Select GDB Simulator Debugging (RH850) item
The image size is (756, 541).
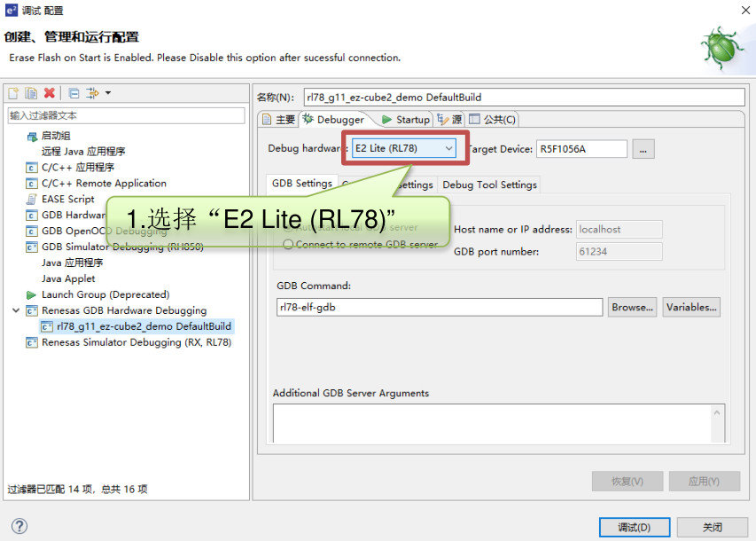point(122,247)
